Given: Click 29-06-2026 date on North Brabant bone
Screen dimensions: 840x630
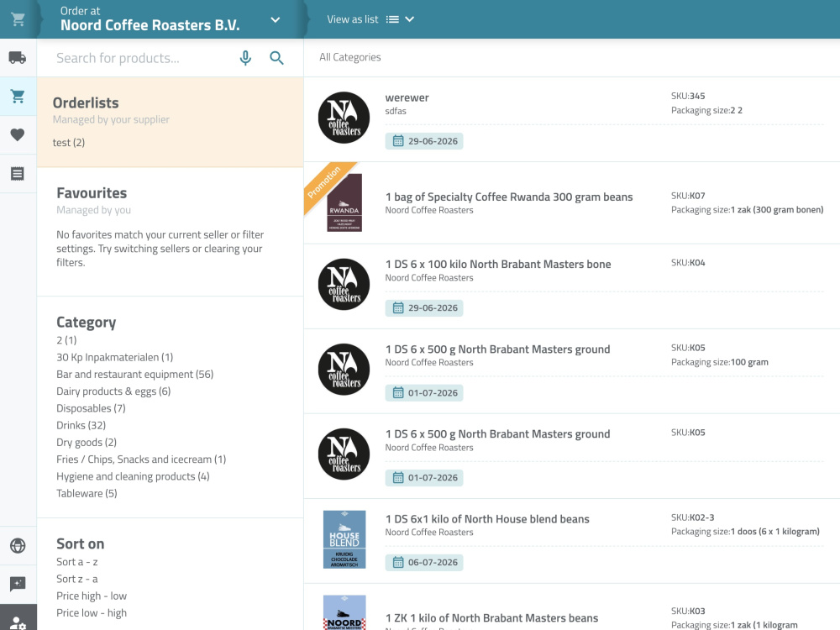Looking at the screenshot, I should click(423, 307).
